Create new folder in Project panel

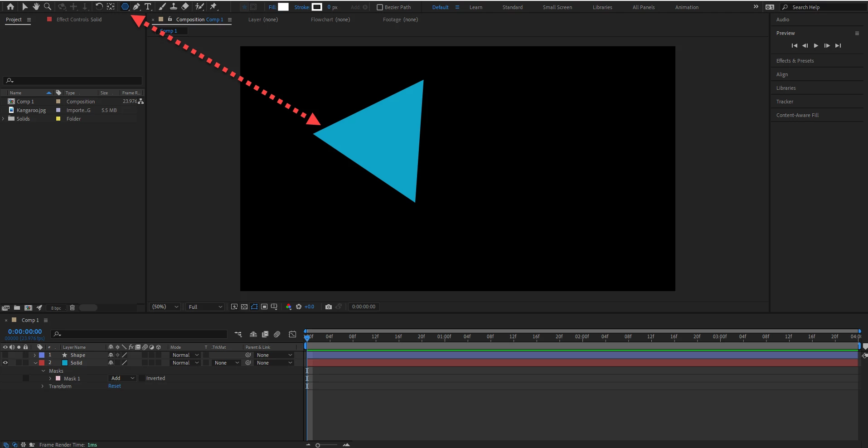17,308
